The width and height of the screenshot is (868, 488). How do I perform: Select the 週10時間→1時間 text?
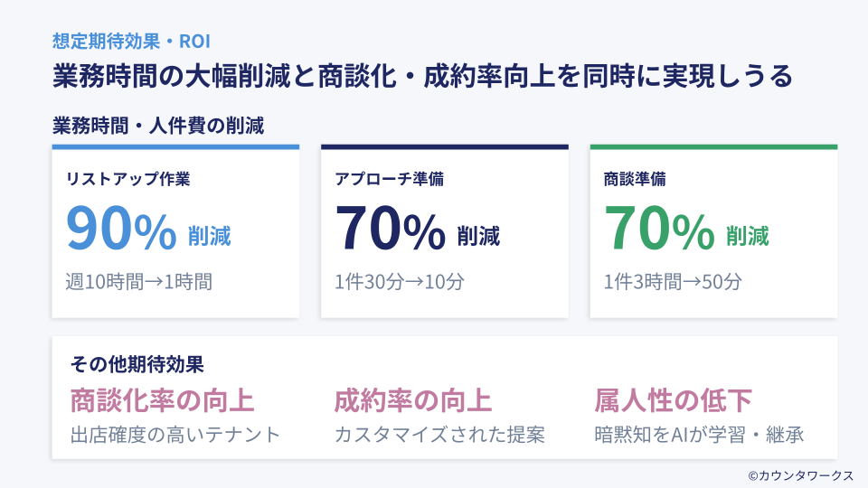[138, 281]
